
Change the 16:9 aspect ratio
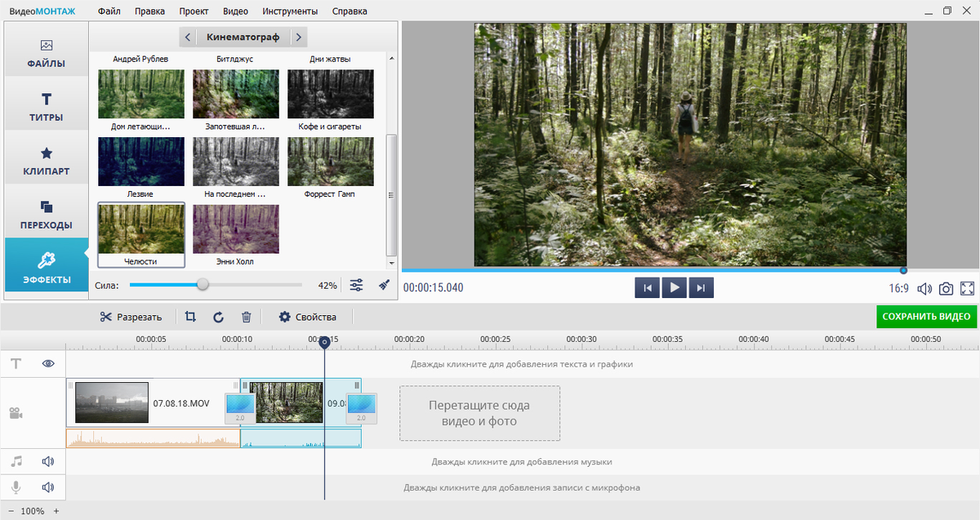point(899,288)
